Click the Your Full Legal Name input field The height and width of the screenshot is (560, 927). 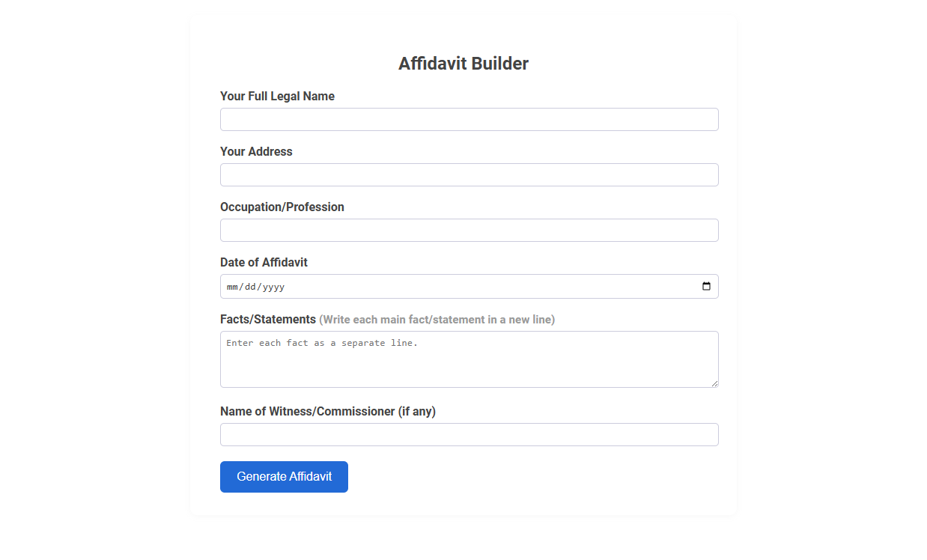pos(469,119)
